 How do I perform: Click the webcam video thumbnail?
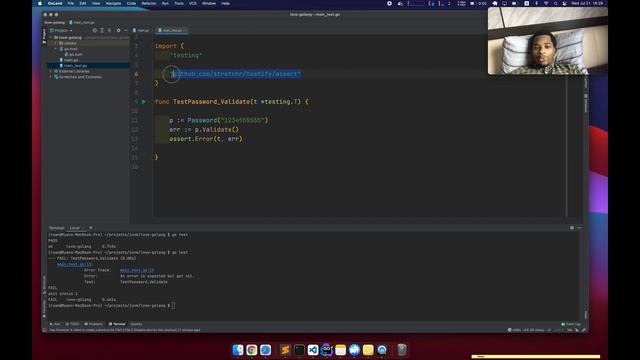[547, 41]
